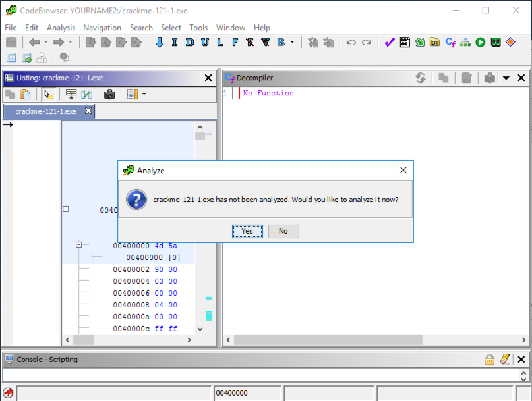Click the Undo icon
The height and width of the screenshot is (401, 532).
tap(351, 42)
